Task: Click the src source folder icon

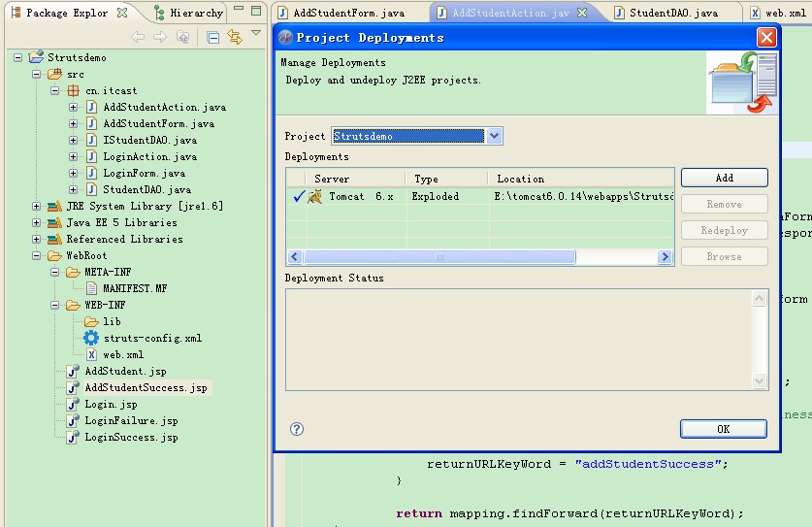Action: tap(55, 74)
